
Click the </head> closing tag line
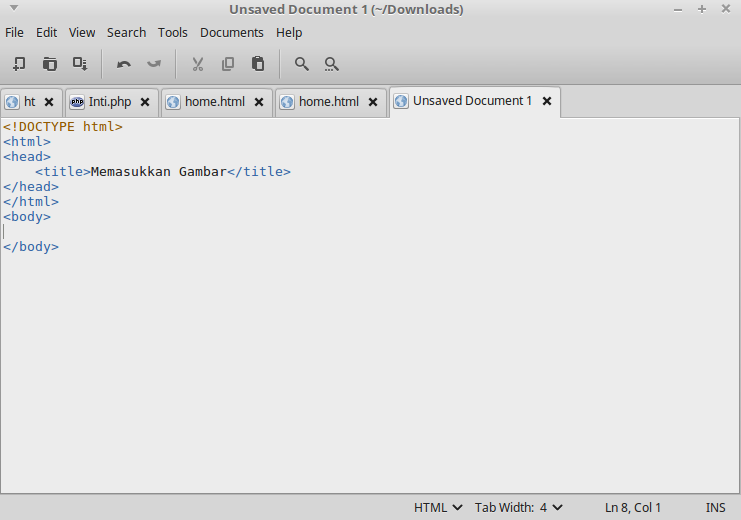point(31,187)
